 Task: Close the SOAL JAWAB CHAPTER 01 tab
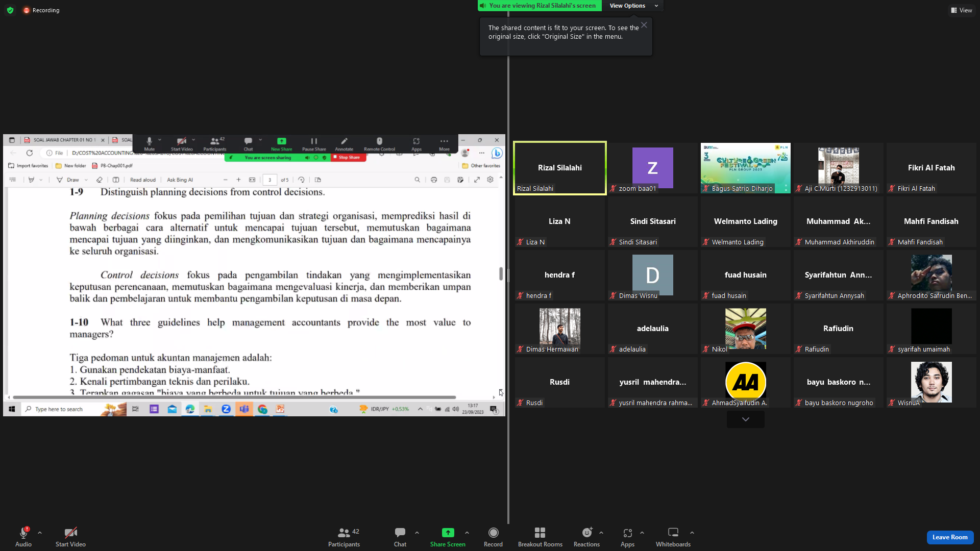103,140
